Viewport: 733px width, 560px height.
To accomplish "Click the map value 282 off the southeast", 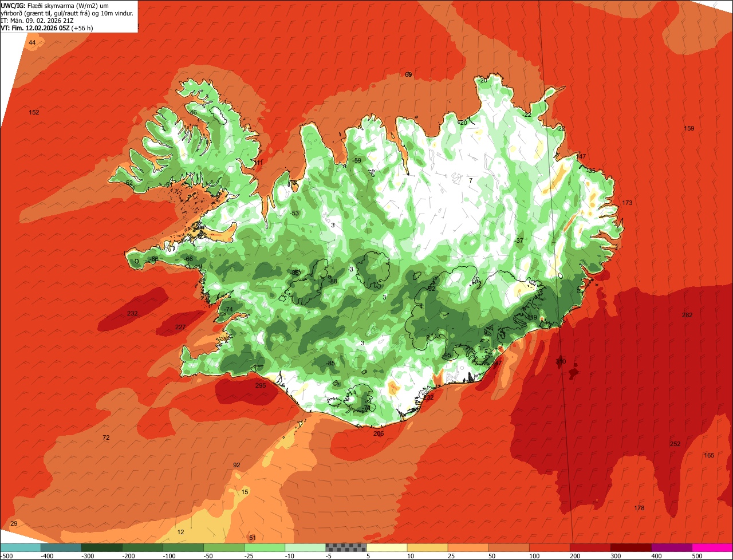I will [x=687, y=315].
